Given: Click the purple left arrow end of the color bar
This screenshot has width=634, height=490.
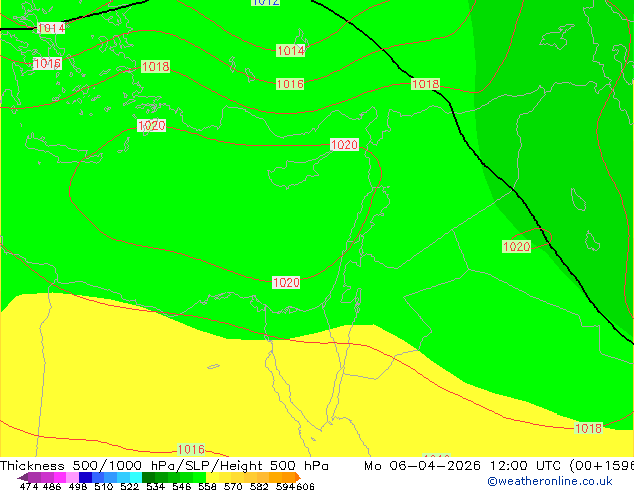Looking at the screenshot, I should coord(23,477).
